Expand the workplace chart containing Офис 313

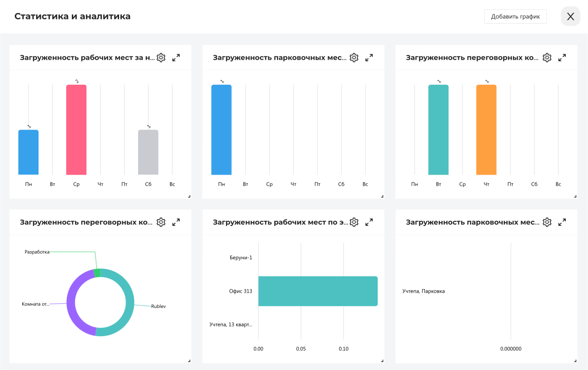tap(369, 222)
